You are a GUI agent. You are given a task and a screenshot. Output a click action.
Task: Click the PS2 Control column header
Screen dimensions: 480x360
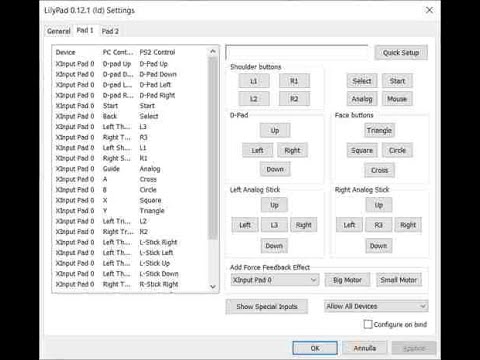pos(172,52)
